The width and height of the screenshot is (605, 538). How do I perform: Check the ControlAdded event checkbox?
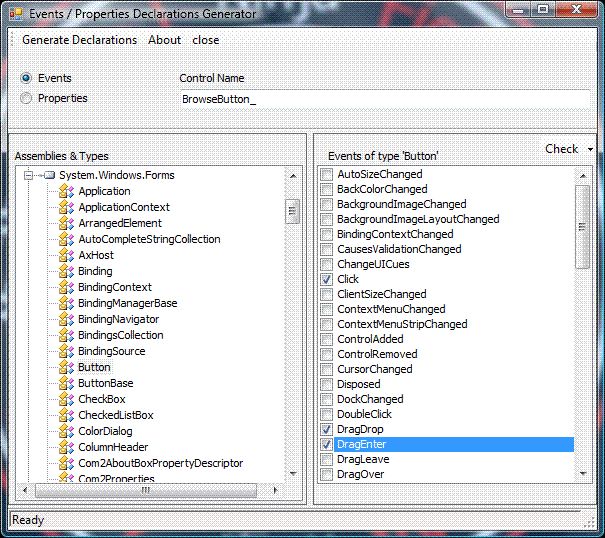[x=326, y=339]
